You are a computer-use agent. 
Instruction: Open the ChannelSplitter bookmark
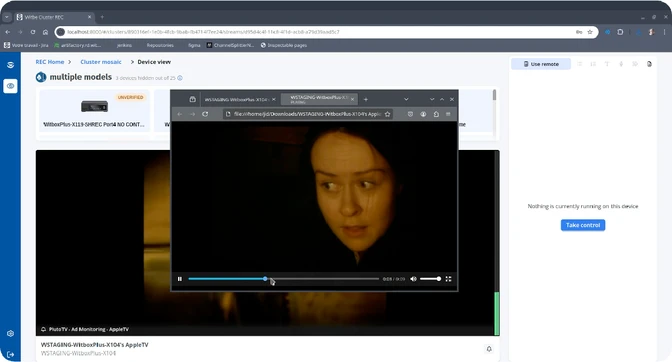click(x=231, y=45)
